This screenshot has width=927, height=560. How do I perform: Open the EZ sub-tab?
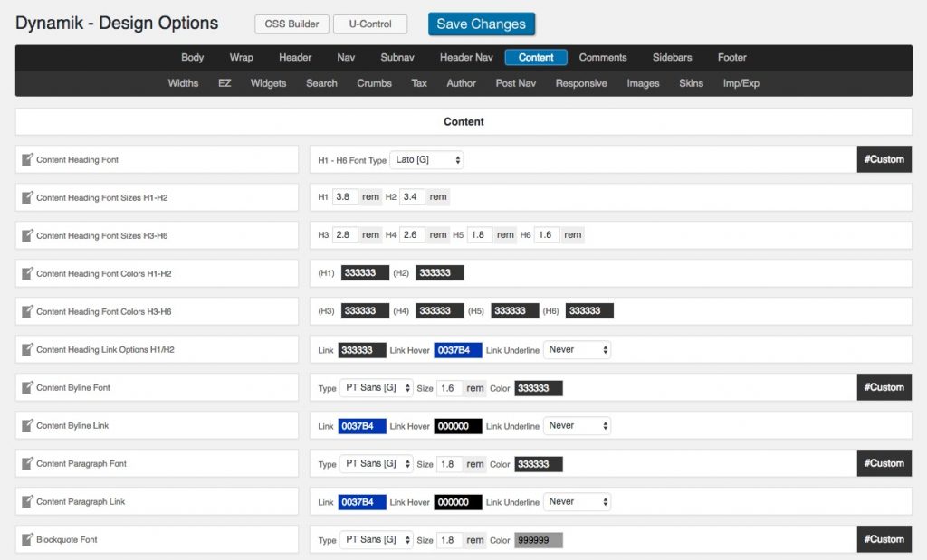pos(225,83)
